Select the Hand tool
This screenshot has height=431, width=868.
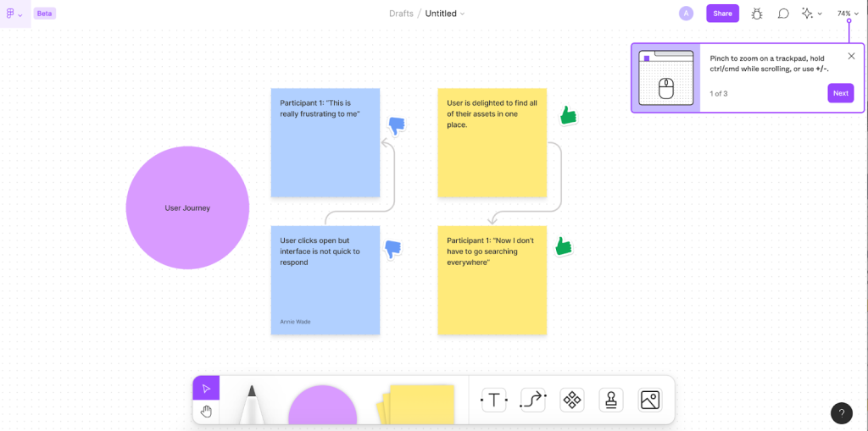[x=206, y=412]
